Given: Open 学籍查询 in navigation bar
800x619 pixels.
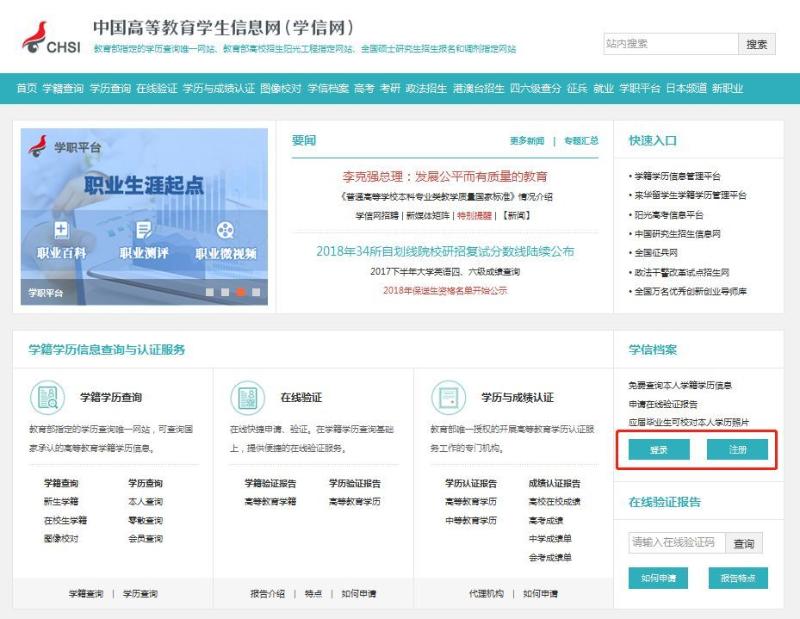Looking at the screenshot, I should 63,88.
